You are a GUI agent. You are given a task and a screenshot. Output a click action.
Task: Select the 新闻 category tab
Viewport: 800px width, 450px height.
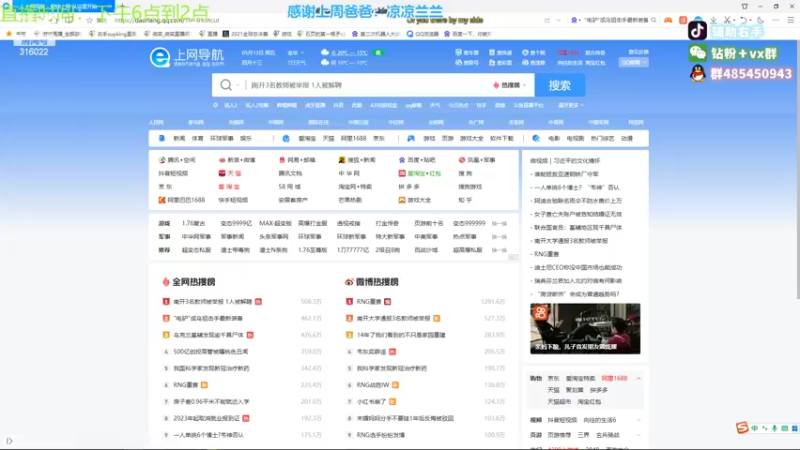tap(179, 138)
